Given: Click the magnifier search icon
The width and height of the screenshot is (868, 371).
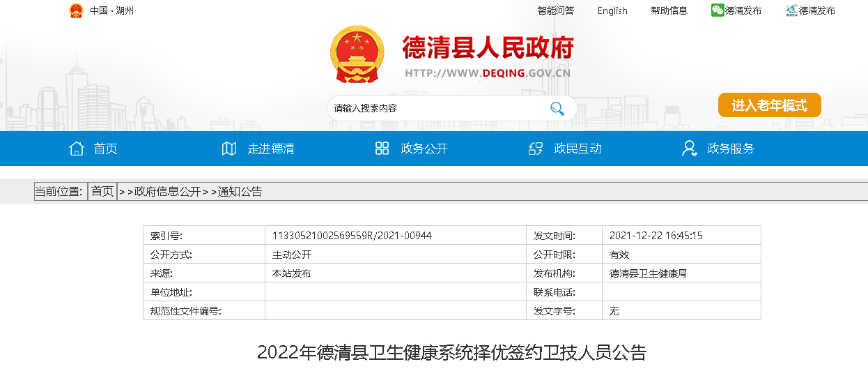Looking at the screenshot, I should click(x=557, y=108).
